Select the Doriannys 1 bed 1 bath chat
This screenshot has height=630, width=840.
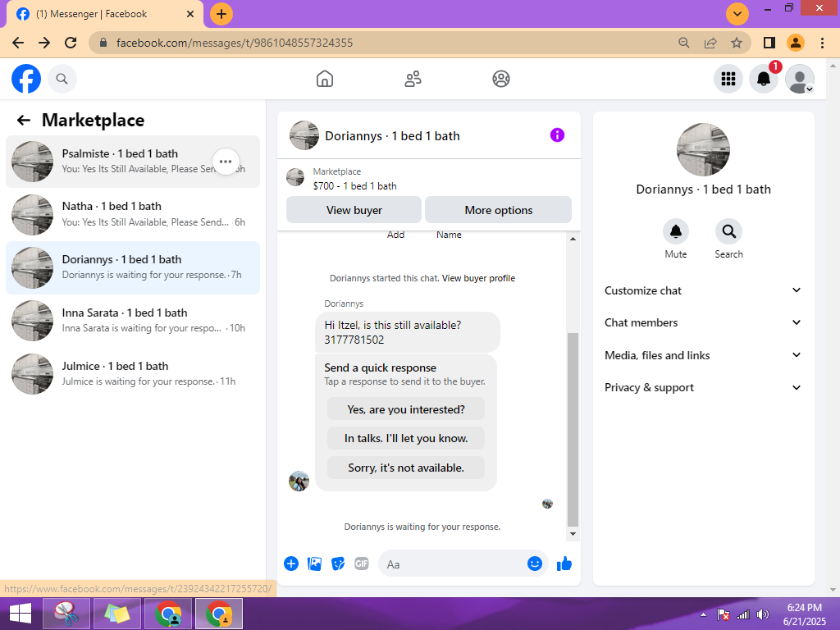tap(133, 268)
